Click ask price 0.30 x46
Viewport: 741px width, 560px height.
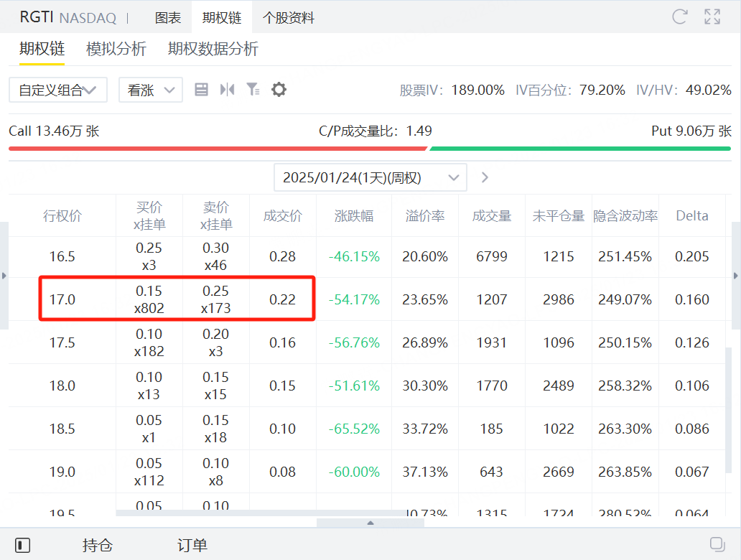point(216,256)
